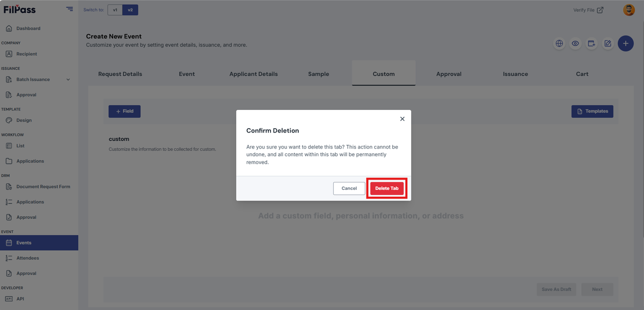Switch to version v2

tap(130, 10)
